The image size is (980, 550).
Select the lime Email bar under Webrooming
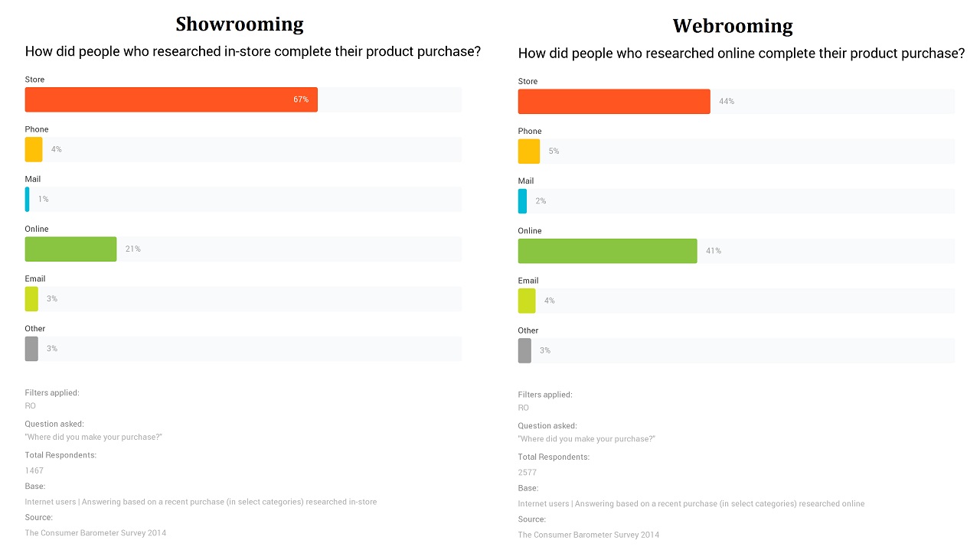[x=527, y=300]
